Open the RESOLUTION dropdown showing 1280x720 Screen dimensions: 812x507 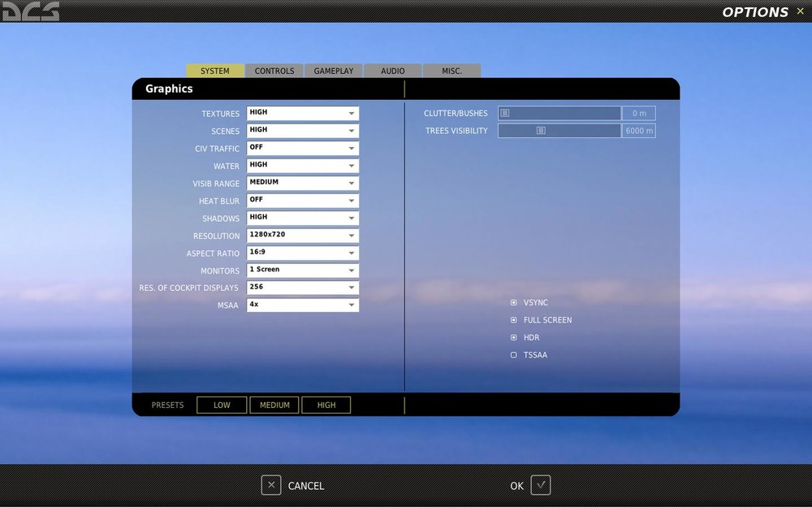click(302, 236)
